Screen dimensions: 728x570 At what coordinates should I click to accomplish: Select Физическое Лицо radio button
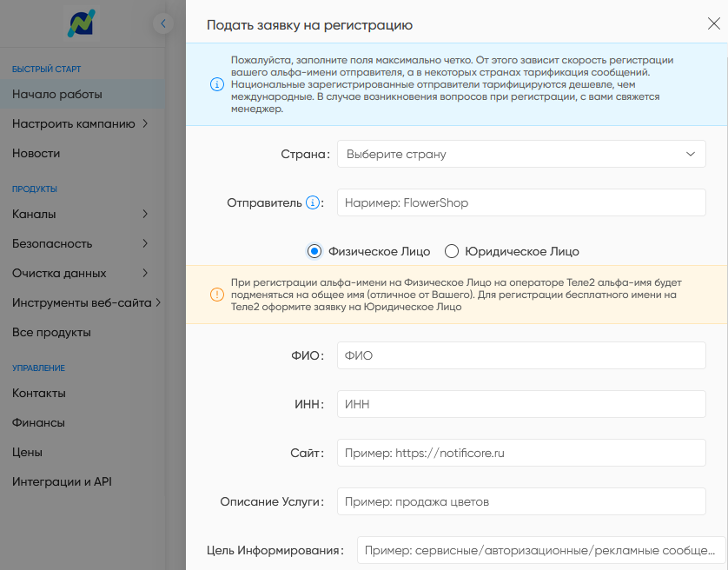[x=314, y=251]
